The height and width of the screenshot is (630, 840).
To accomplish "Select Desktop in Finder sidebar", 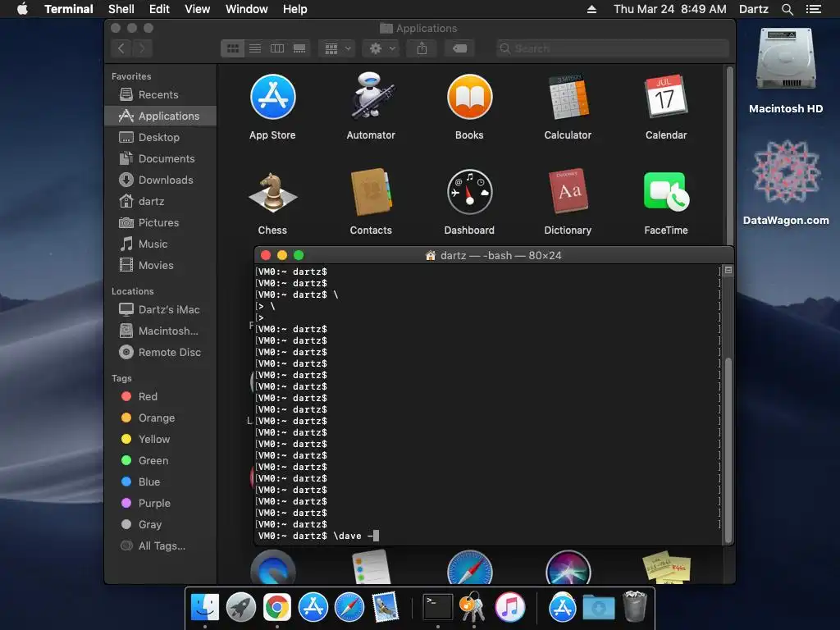I will point(160,138).
